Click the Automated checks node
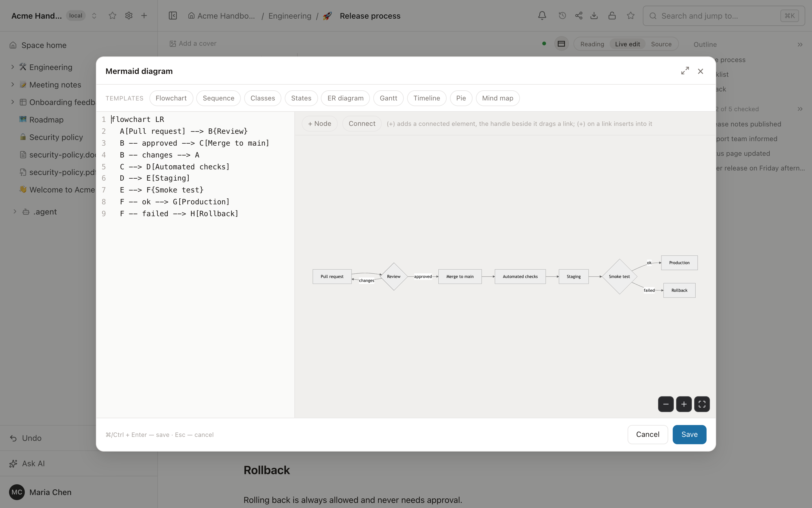812x508 pixels. pyautogui.click(x=520, y=277)
